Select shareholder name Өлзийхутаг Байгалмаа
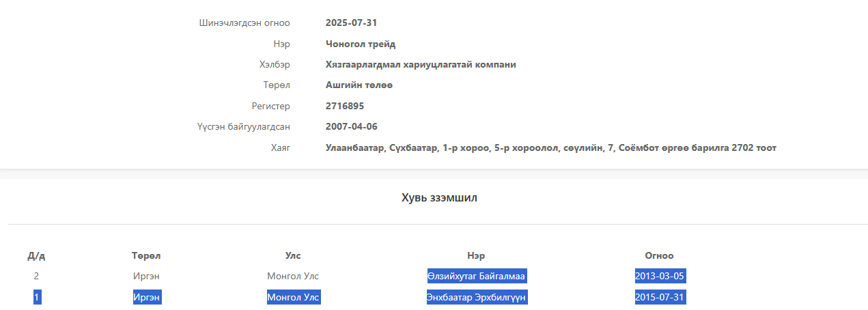The height and width of the screenshot is (310, 868). point(477,276)
